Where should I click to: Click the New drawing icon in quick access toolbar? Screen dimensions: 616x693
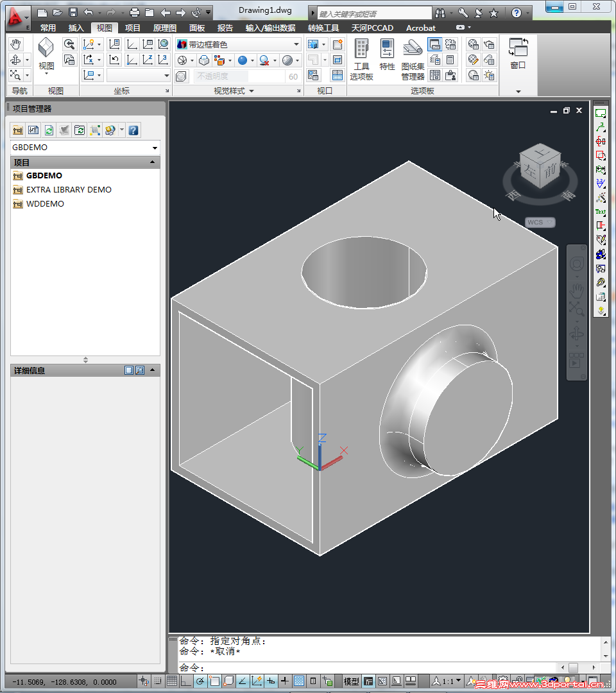(x=42, y=13)
